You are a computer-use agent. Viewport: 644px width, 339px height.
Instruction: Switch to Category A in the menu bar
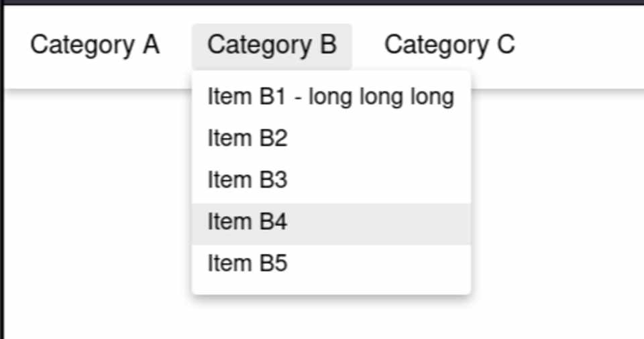(x=95, y=46)
